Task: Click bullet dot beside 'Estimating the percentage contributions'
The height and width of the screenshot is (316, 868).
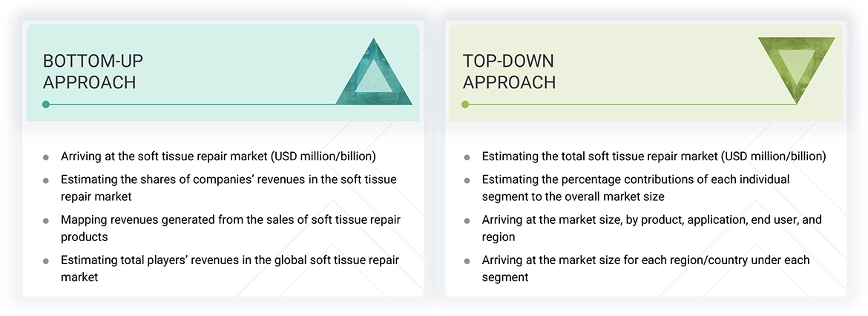Action: [x=467, y=180]
